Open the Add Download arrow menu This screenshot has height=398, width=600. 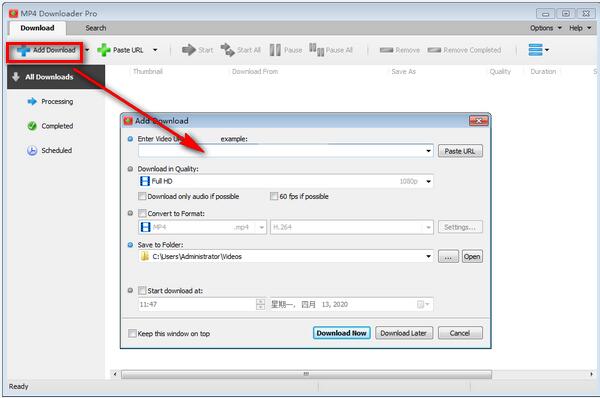pos(87,50)
